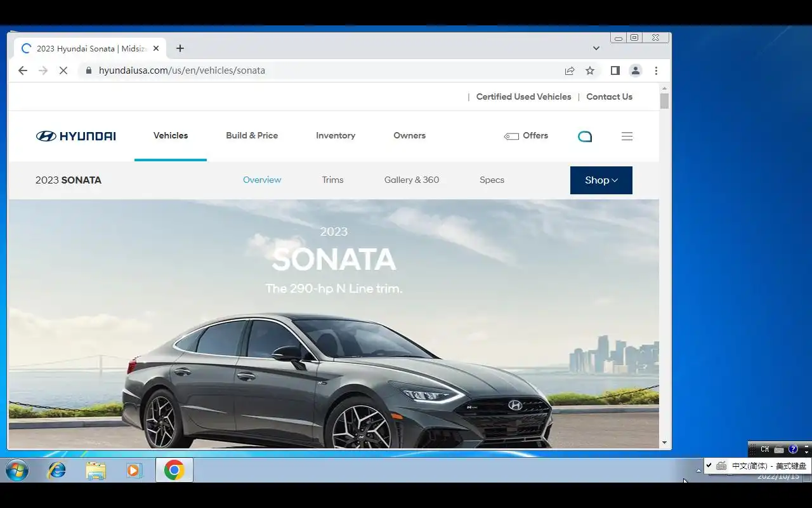Bookmark this page with star icon
The image size is (812, 508).
click(x=590, y=70)
